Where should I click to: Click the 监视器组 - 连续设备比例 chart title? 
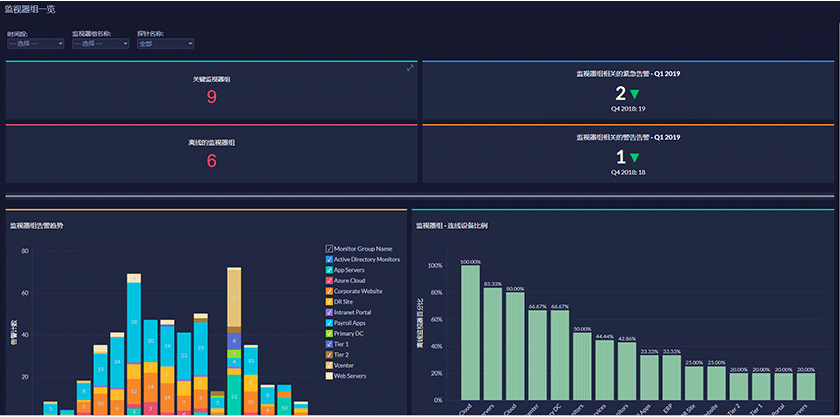pos(452,226)
